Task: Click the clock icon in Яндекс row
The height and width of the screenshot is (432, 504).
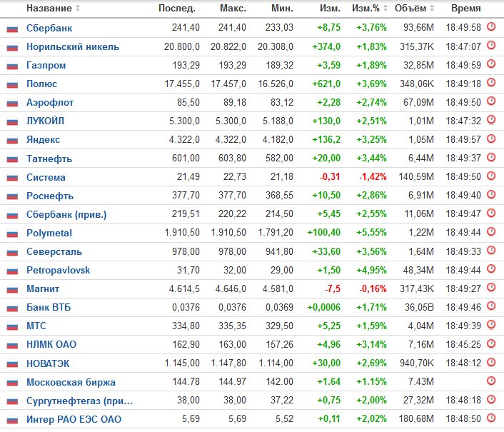Action: pyautogui.click(x=491, y=139)
